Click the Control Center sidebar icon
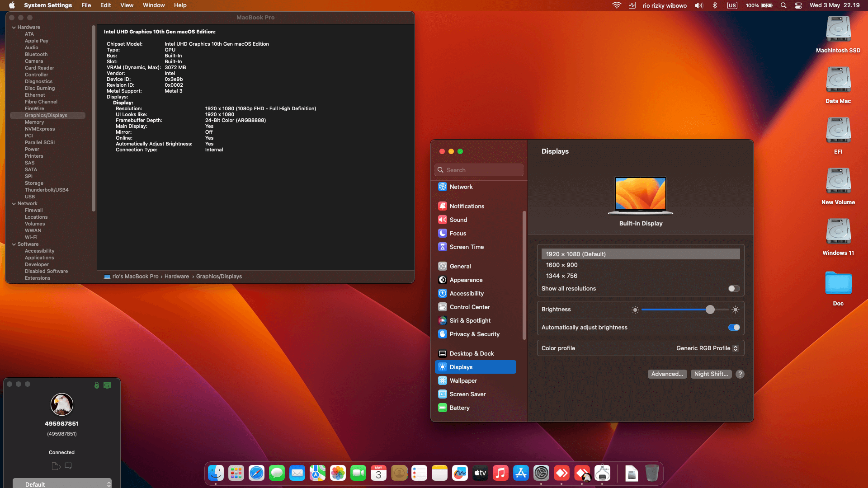This screenshot has width=868, height=488. [443, 307]
